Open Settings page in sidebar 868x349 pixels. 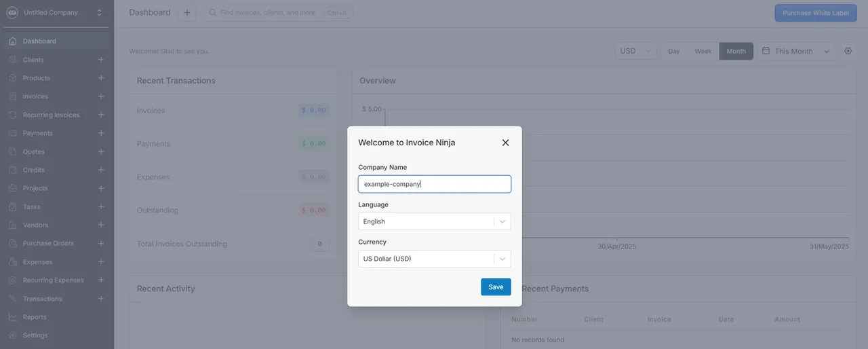[35, 335]
